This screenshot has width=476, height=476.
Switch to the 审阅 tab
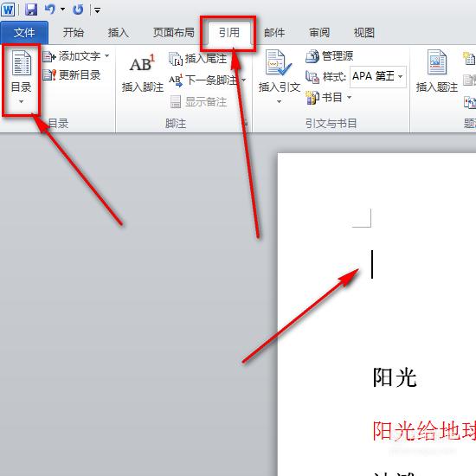point(319,33)
